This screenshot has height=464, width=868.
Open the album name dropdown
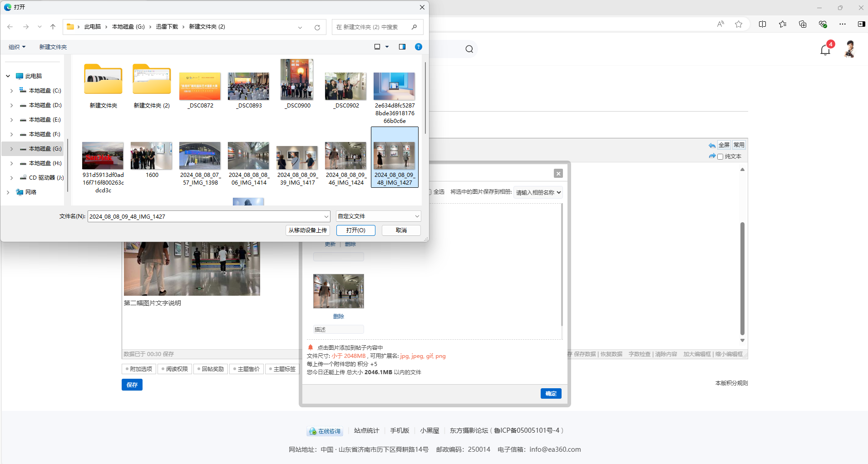click(x=538, y=192)
